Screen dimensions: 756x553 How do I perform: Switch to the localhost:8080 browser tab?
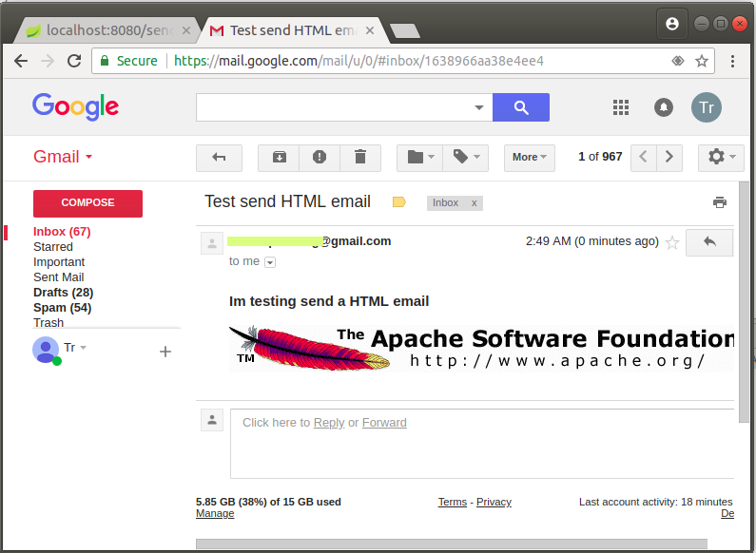click(108, 30)
